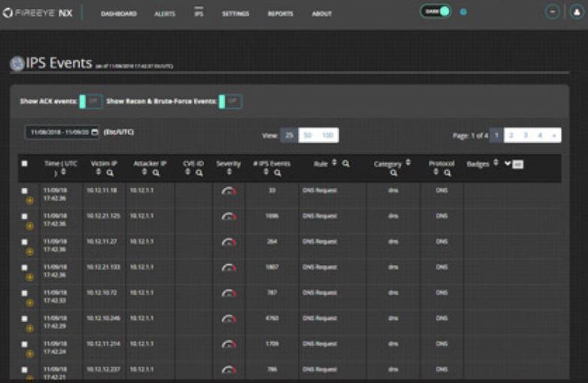This screenshot has width=588, height=383.
Task: Select checkbox for victim 10.12.11.18 row
Action: [x=24, y=191]
